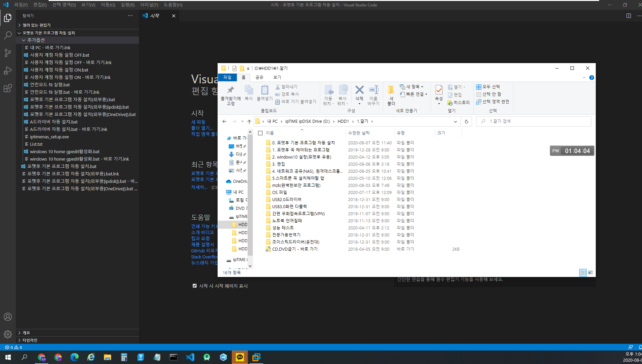Image resolution: width=642 pixels, height=364 pixels.
Task: Select the 공유 ribbon tab in File Explorer
Action: 259,77
